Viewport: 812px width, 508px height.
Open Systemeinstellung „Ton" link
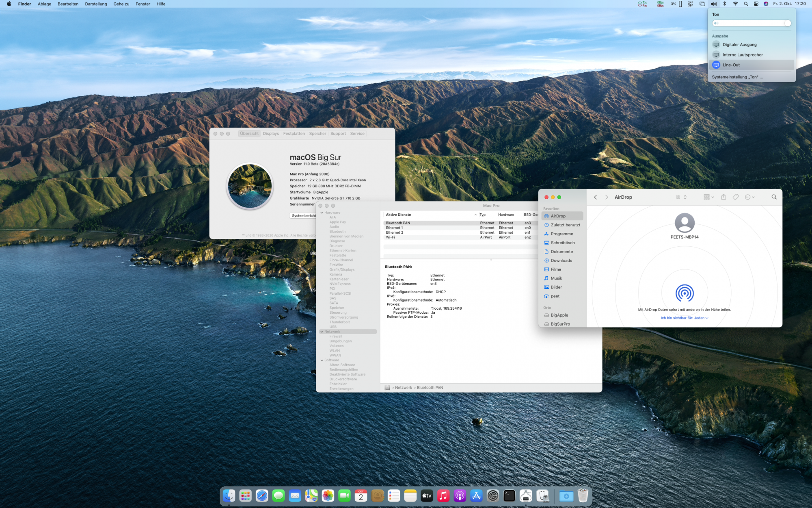[737, 77]
